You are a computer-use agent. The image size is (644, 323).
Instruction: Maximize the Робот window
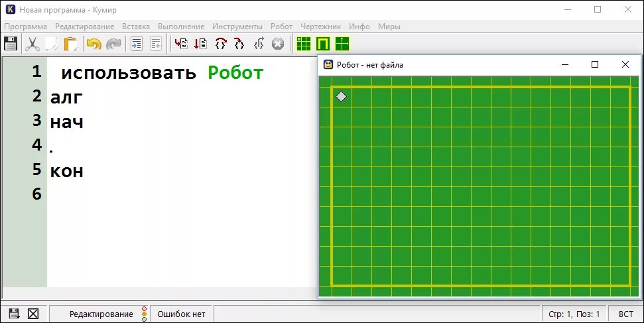pos(595,64)
